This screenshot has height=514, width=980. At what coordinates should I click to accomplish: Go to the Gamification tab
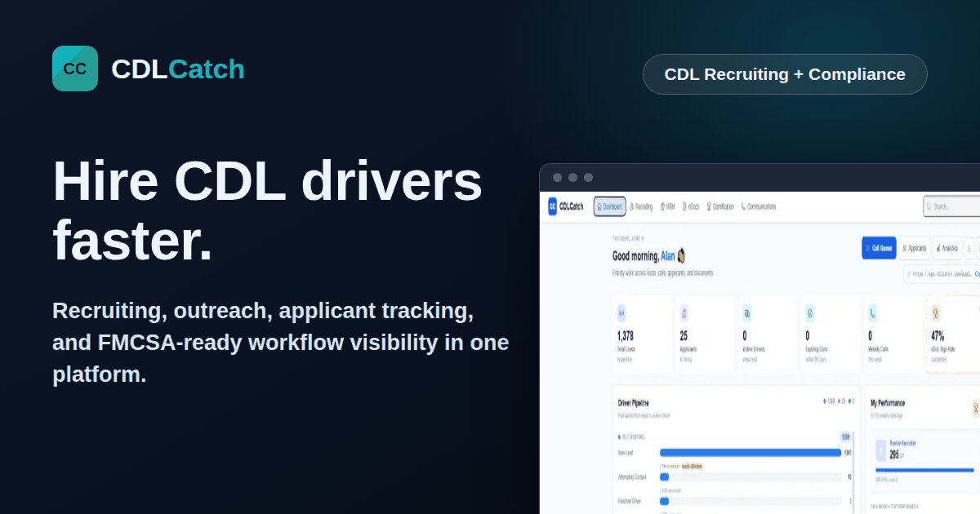coord(720,206)
